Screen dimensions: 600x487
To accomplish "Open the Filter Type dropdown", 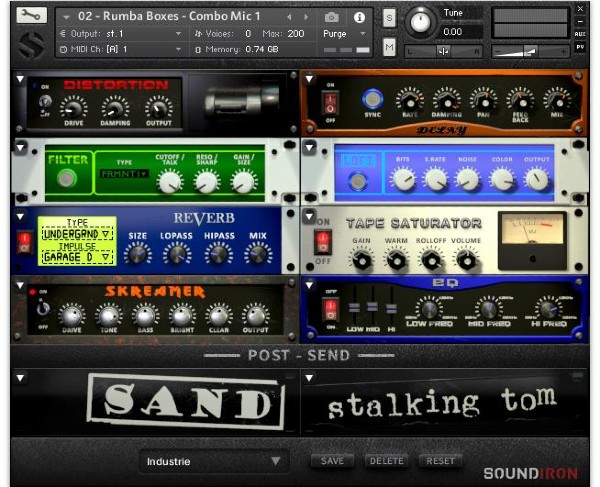I will click(x=124, y=174).
